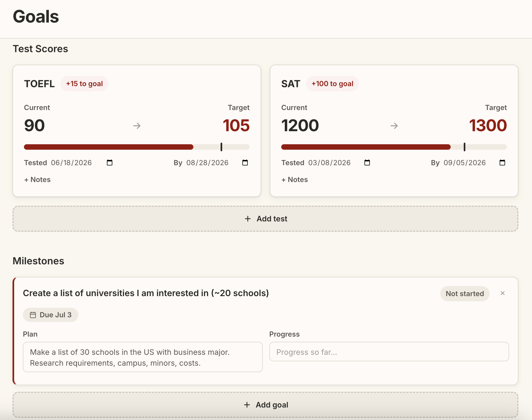Open the Due Jul 3 date chip
The width and height of the screenshot is (532, 420).
pos(51,315)
